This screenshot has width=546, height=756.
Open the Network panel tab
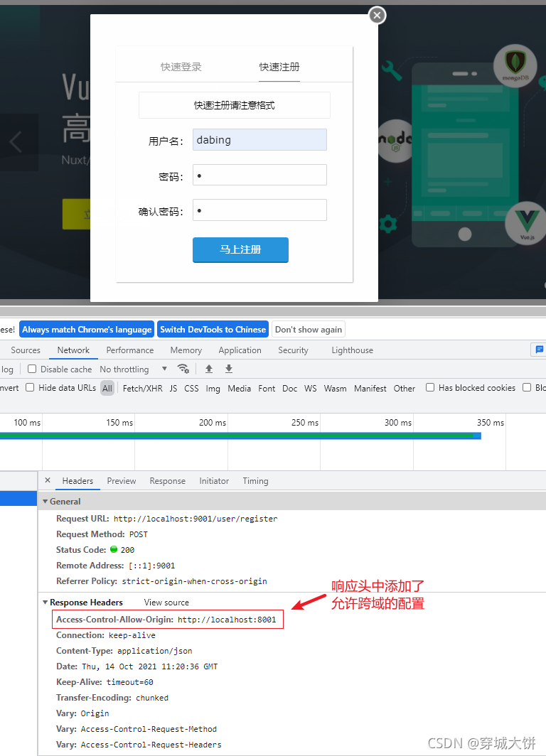tap(73, 350)
